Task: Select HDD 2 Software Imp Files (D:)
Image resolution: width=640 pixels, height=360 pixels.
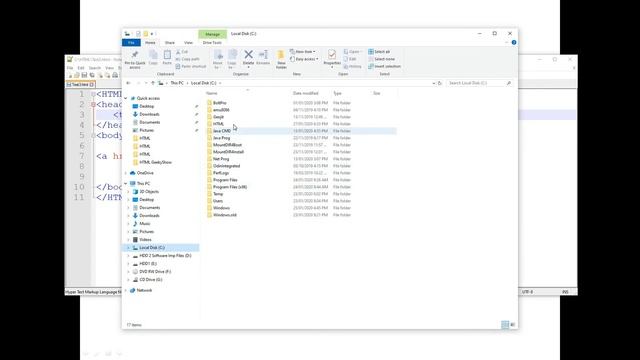Action: point(165,256)
